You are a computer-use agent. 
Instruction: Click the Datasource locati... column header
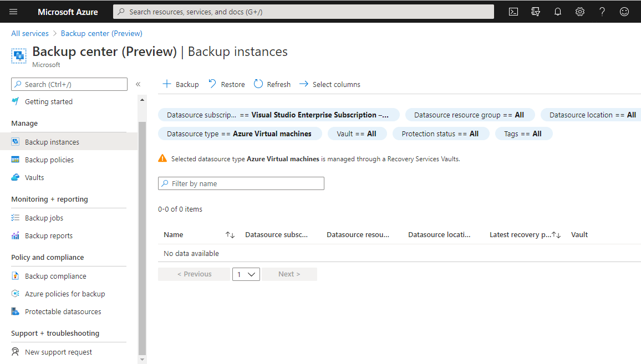pos(439,234)
